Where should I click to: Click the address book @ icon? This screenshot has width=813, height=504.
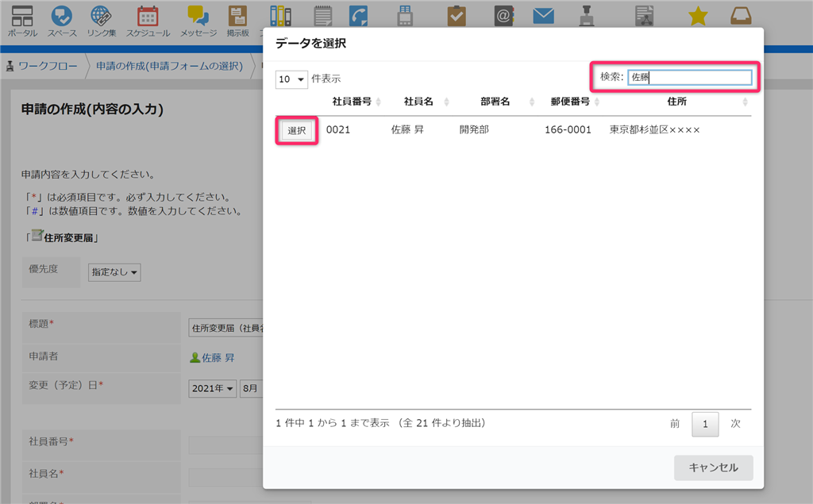coord(503,16)
